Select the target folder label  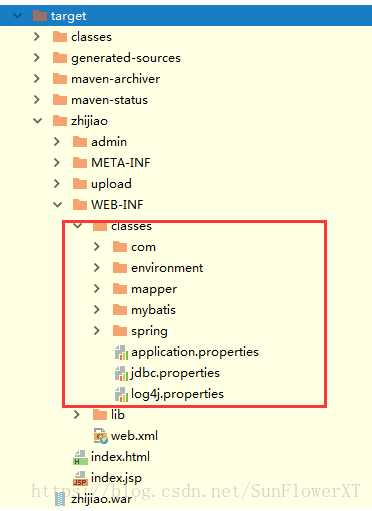coord(68,16)
